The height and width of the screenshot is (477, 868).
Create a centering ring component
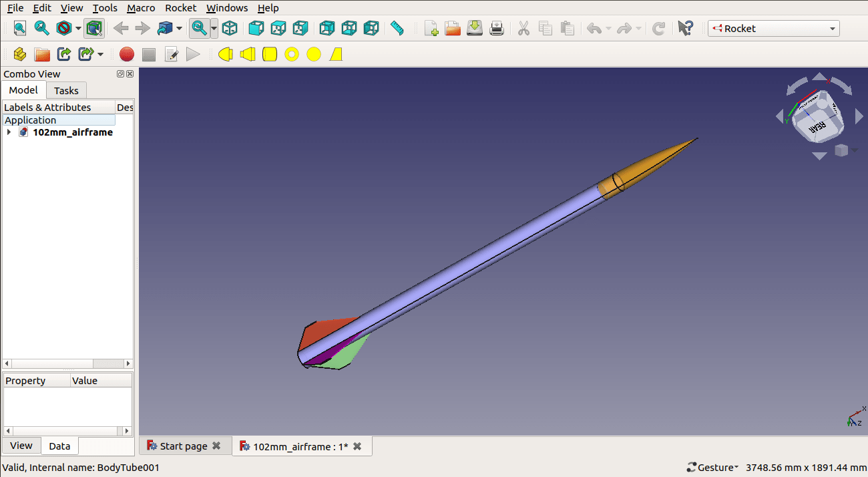292,54
